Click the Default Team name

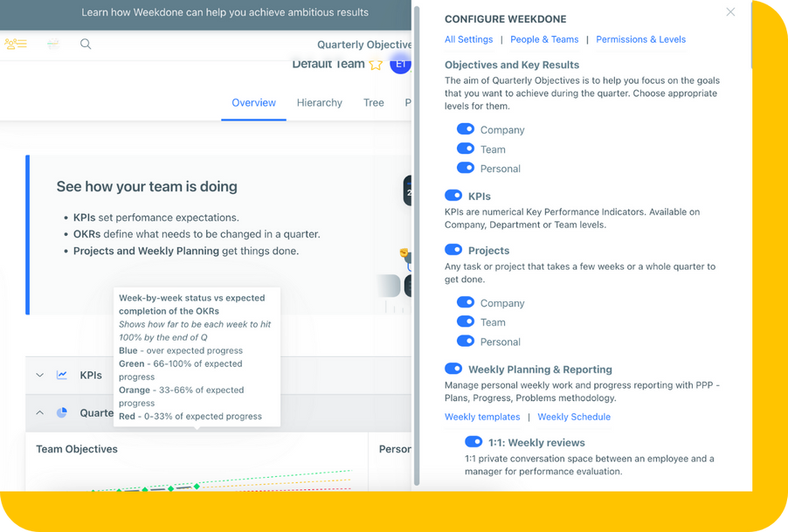pos(328,65)
